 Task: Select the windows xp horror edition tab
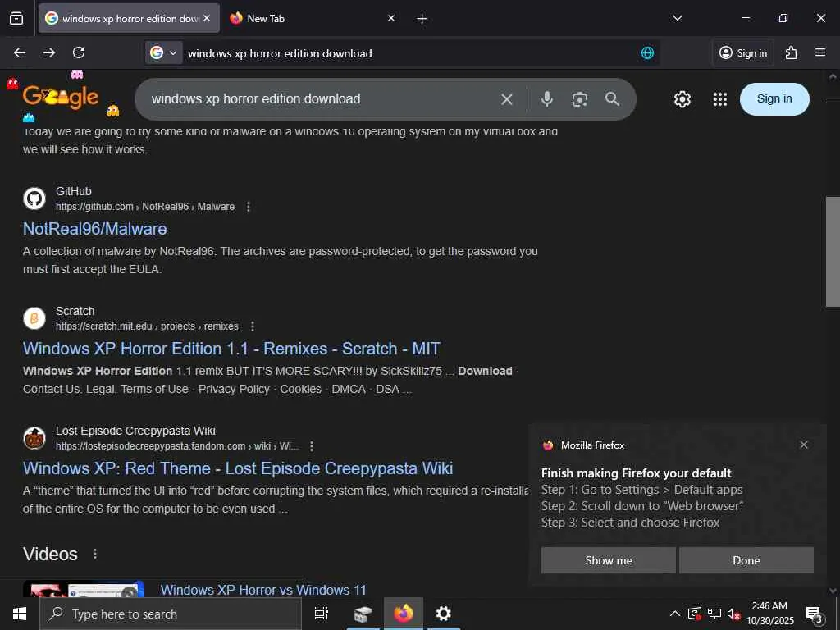coord(129,18)
